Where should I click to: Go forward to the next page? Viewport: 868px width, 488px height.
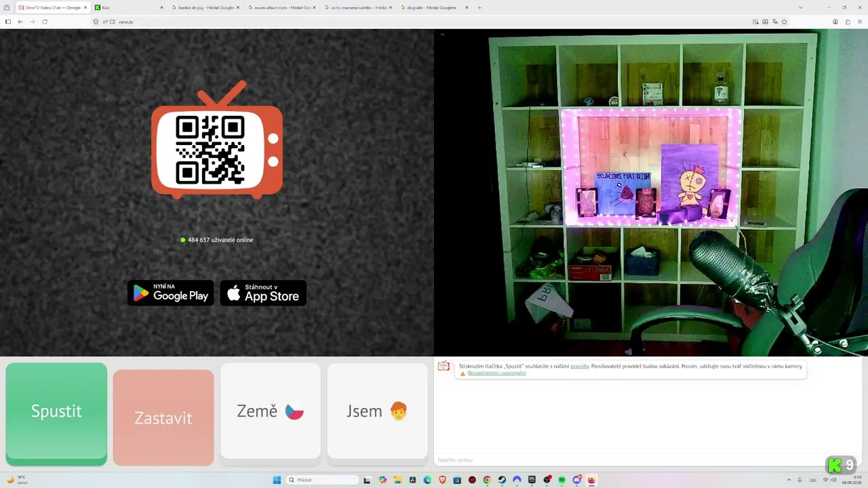(x=32, y=22)
